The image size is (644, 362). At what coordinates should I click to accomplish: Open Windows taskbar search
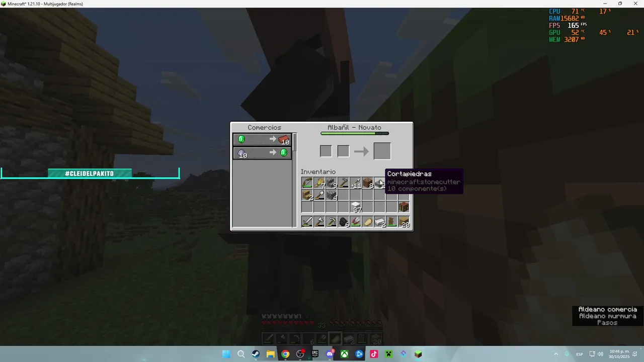tap(241, 354)
